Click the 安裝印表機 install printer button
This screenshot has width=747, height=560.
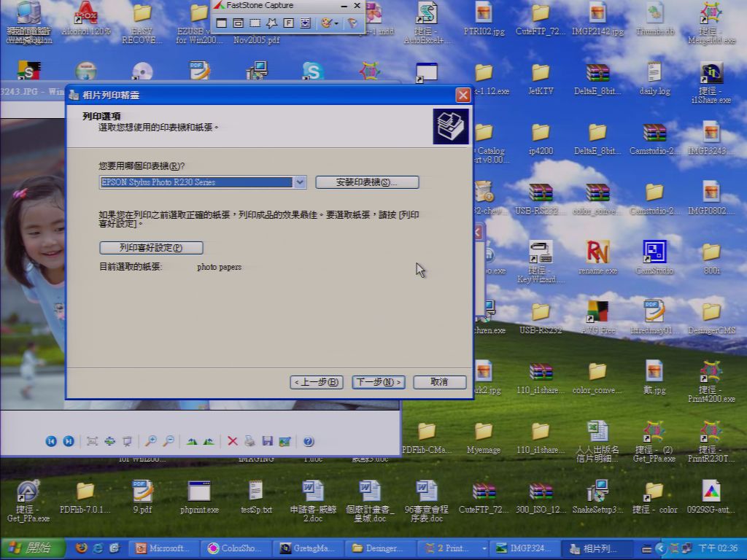(367, 182)
